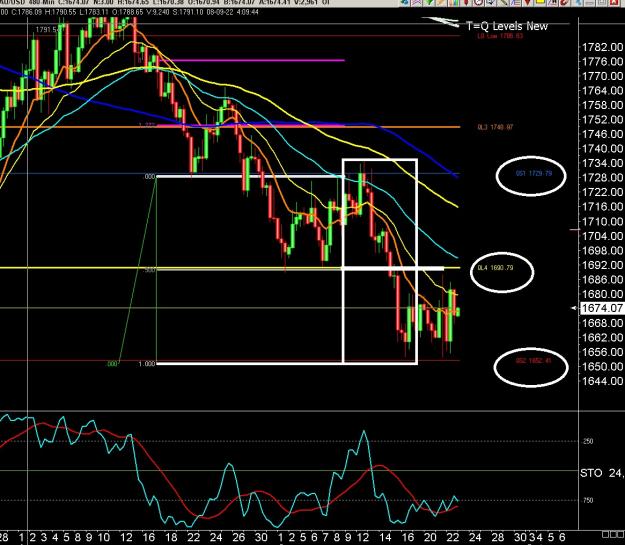Click the T=Q Levels New label
Screen dimensions: 625x545
click(507, 26)
